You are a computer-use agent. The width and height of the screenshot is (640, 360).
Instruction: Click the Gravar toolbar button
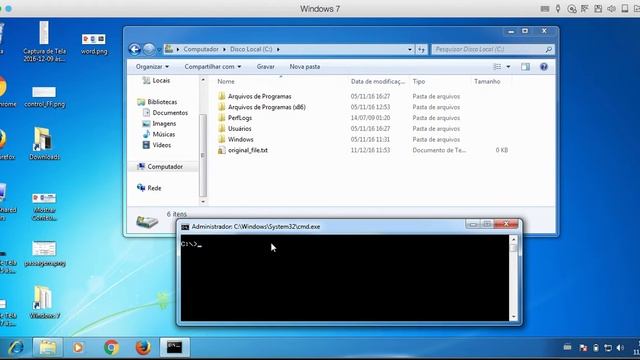tap(265, 67)
